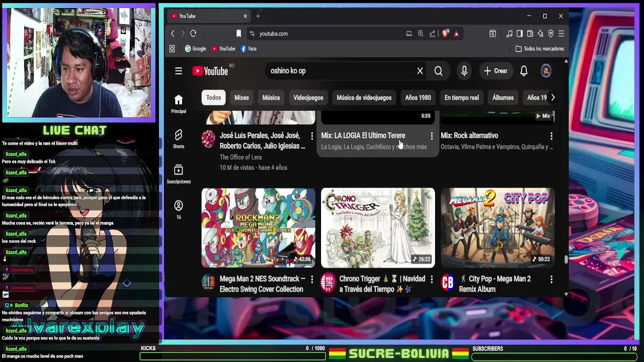Select the Música filter chip
This screenshot has height=362, width=644.
(x=271, y=98)
